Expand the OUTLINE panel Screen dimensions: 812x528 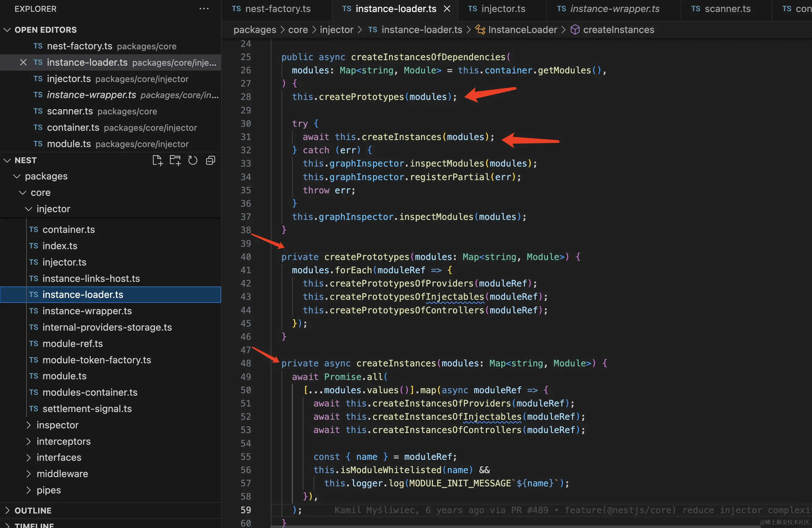(x=7, y=510)
